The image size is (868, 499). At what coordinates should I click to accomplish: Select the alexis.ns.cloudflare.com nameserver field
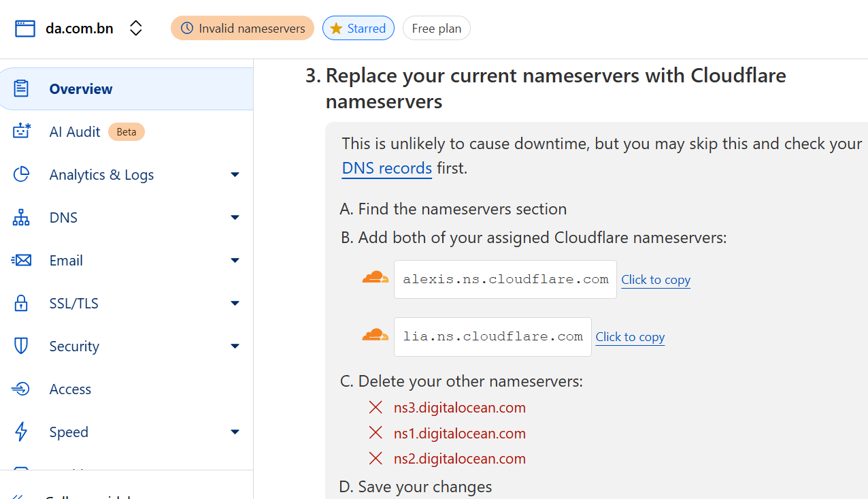point(505,279)
